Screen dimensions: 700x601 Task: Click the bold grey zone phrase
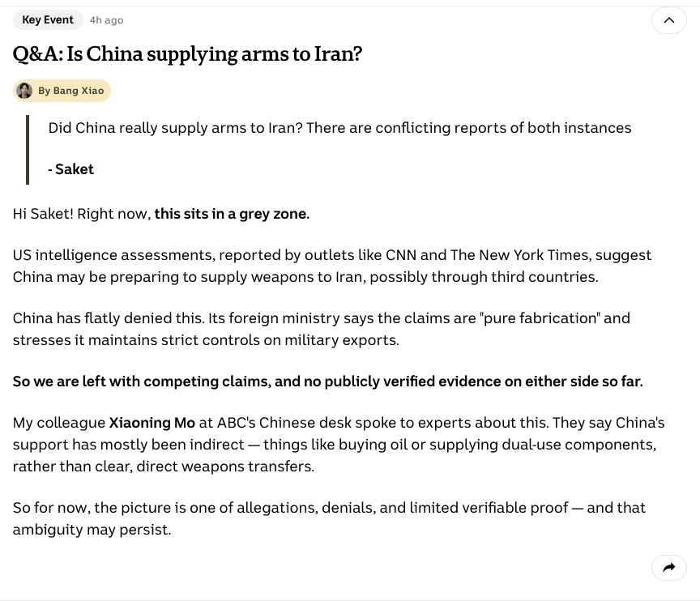232,214
